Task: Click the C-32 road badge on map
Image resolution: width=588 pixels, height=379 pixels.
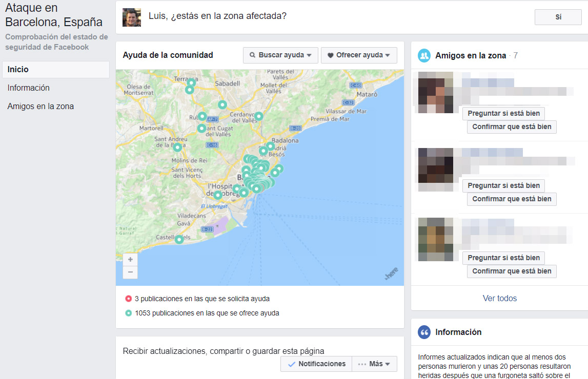Action: 348,102
